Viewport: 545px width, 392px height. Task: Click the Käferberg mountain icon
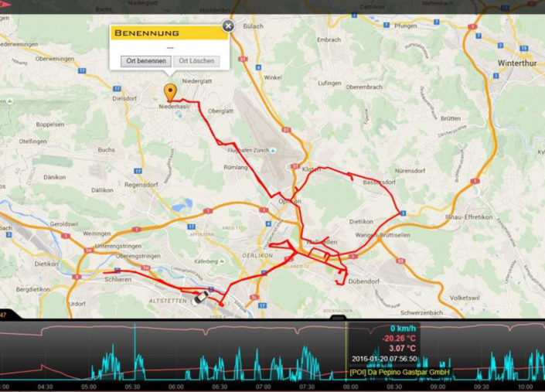pyautogui.click(x=222, y=261)
